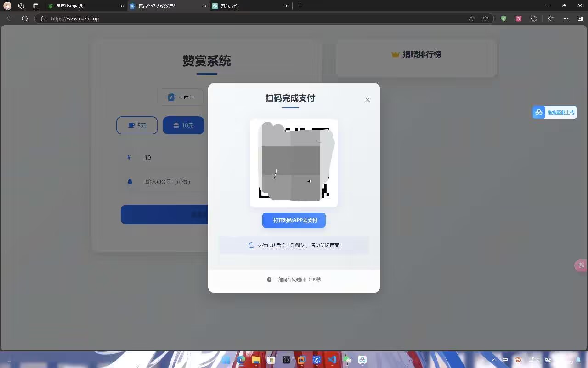Click the 赞赏系统 page heading
588x368 pixels.
pyautogui.click(x=207, y=61)
